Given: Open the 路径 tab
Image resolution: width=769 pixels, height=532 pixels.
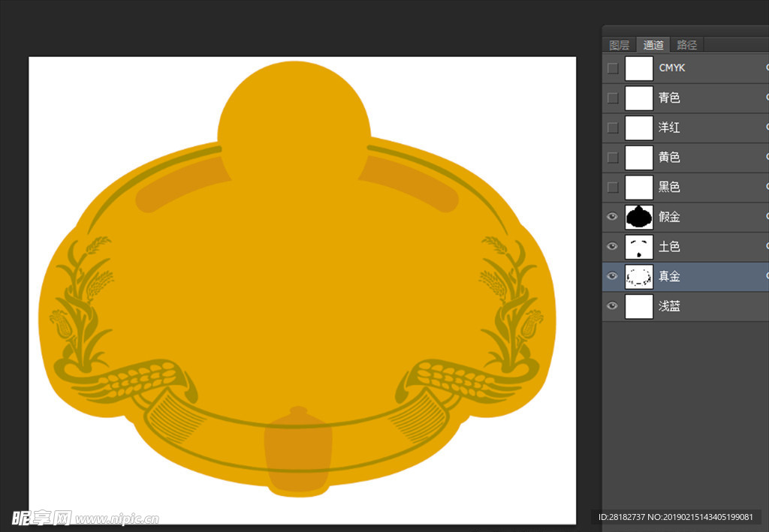Looking at the screenshot, I should point(687,45).
